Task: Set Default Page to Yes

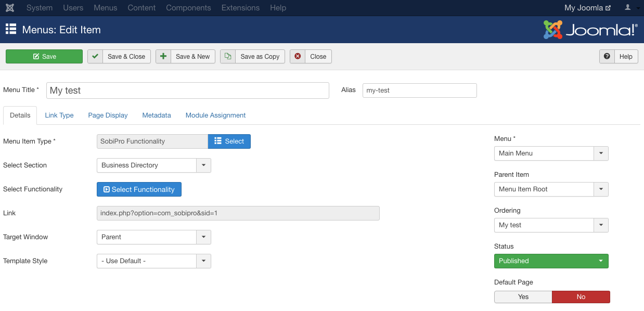Action: click(x=523, y=296)
